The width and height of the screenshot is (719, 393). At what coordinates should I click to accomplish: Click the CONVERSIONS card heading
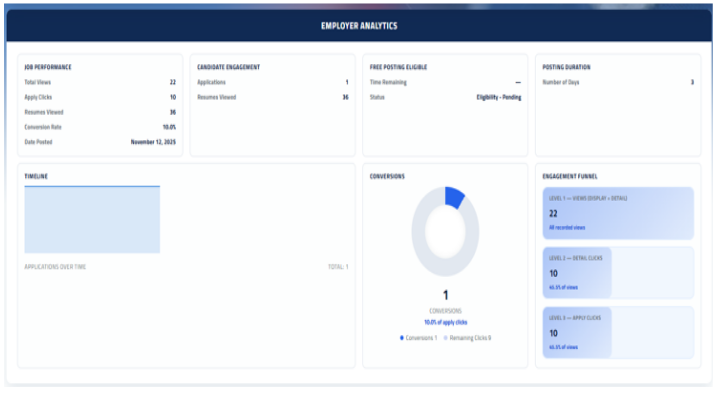387,176
